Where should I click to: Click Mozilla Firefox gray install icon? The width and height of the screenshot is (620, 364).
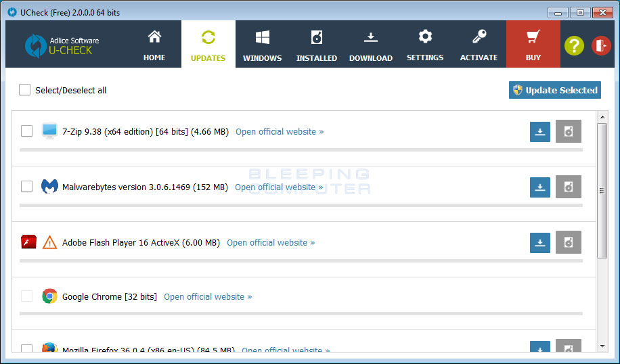point(568,346)
